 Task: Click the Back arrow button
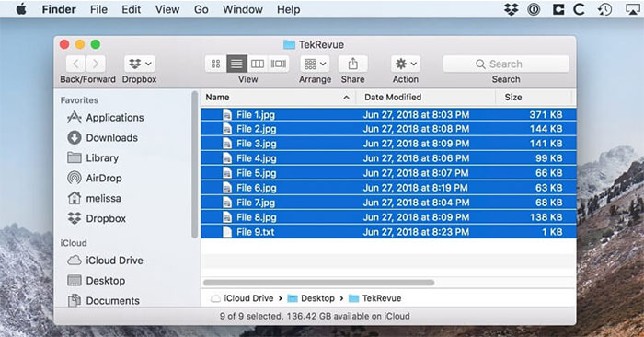point(75,64)
